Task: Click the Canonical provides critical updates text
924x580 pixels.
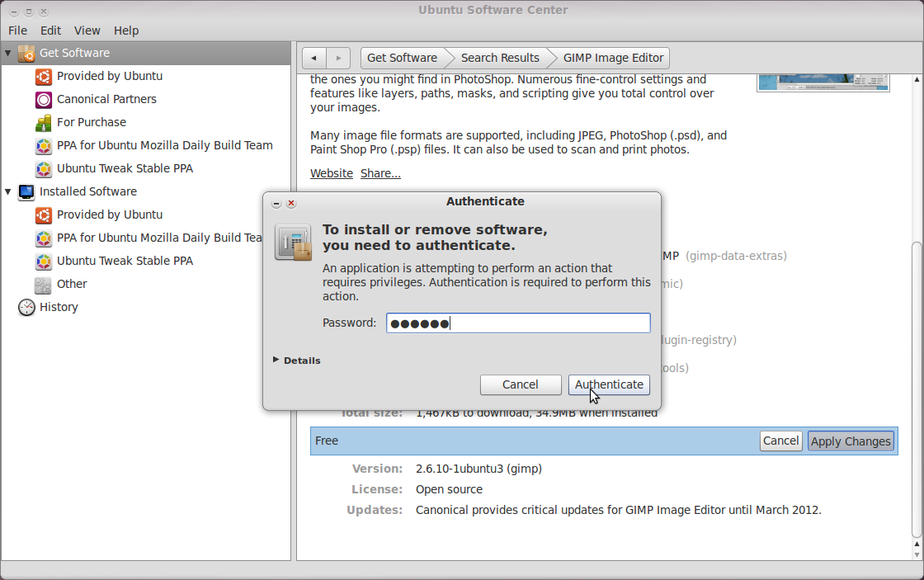Action: (618, 510)
